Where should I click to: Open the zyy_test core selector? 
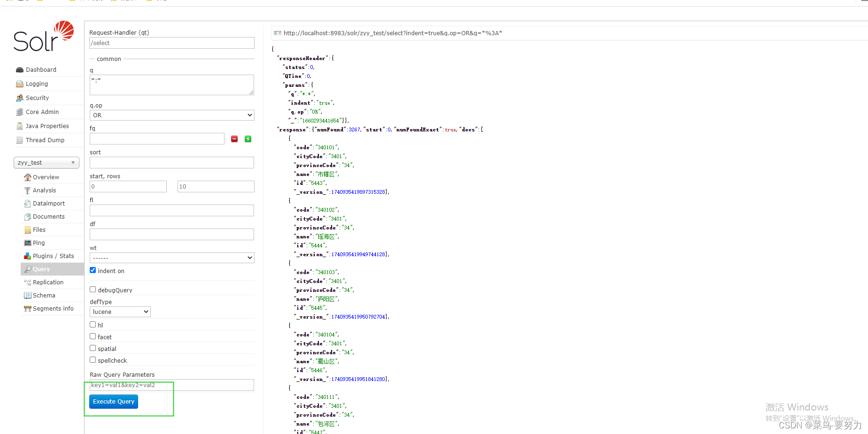[x=46, y=162]
